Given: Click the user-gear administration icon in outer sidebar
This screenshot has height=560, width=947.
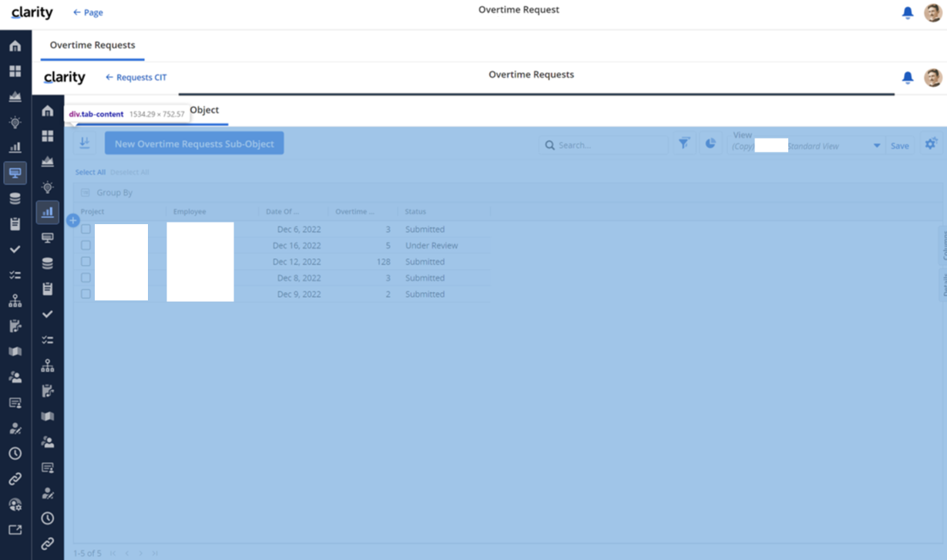Looking at the screenshot, I should (x=15, y=505).
